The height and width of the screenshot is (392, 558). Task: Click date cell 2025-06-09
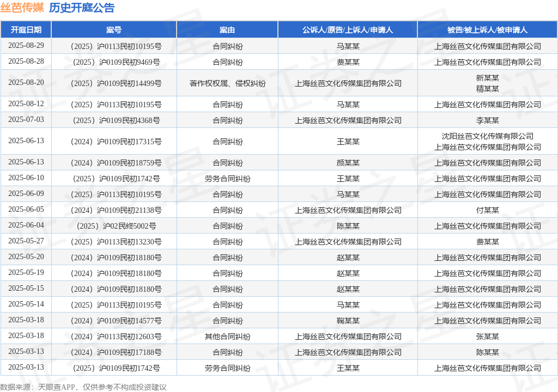[x=26, y=193]
